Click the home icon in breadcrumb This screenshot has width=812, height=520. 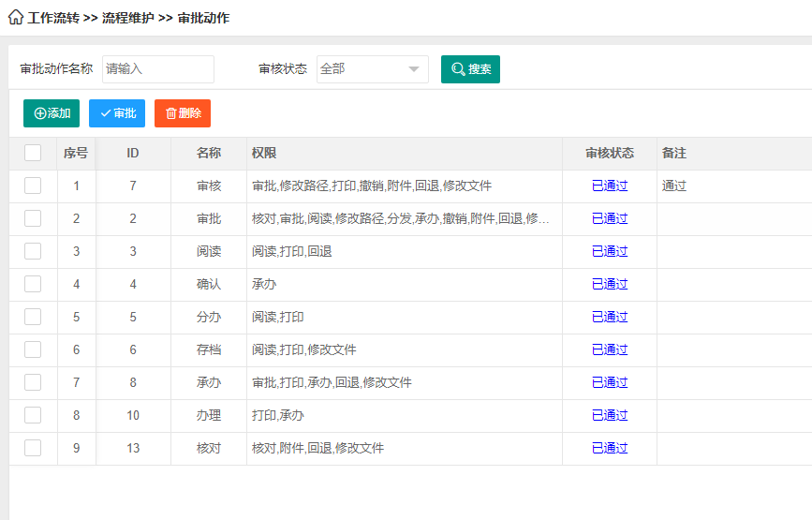pos(16,17)
